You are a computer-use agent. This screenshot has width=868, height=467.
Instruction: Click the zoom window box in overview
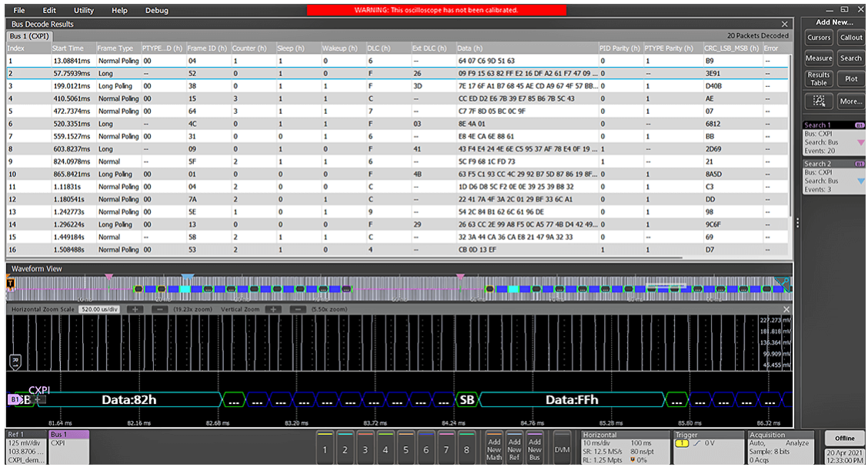click(666, 285)
